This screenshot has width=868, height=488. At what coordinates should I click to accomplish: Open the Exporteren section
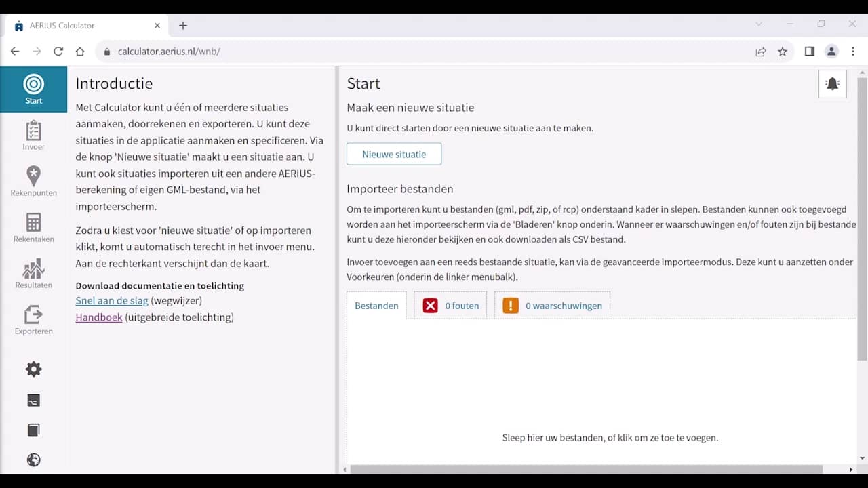click(x=33, y=319)
